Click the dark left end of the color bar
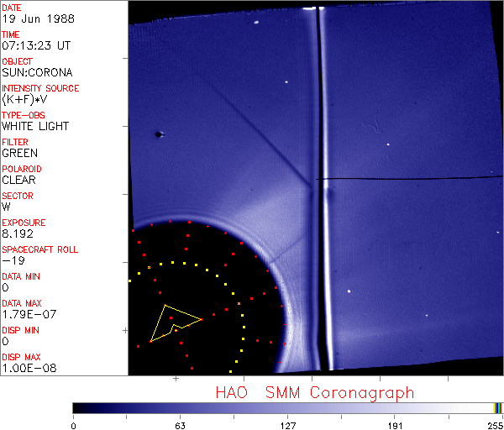This screenshot has width=504, height=430. click(x=80, y=407)
